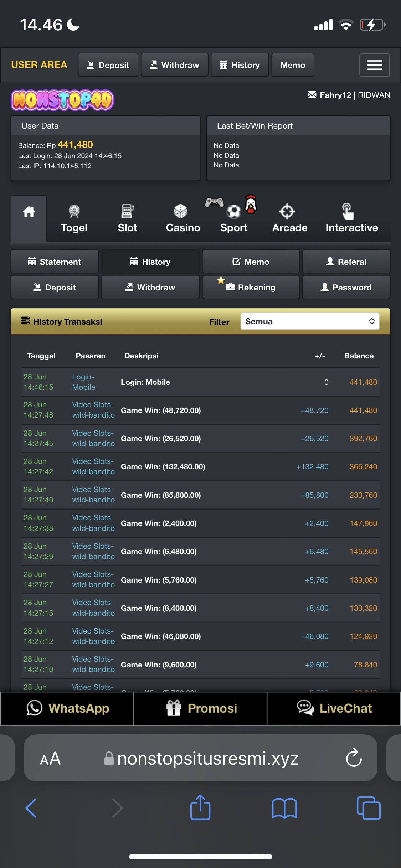
Task: Open the LiveChat support button
Action: [x=334, y=708]
